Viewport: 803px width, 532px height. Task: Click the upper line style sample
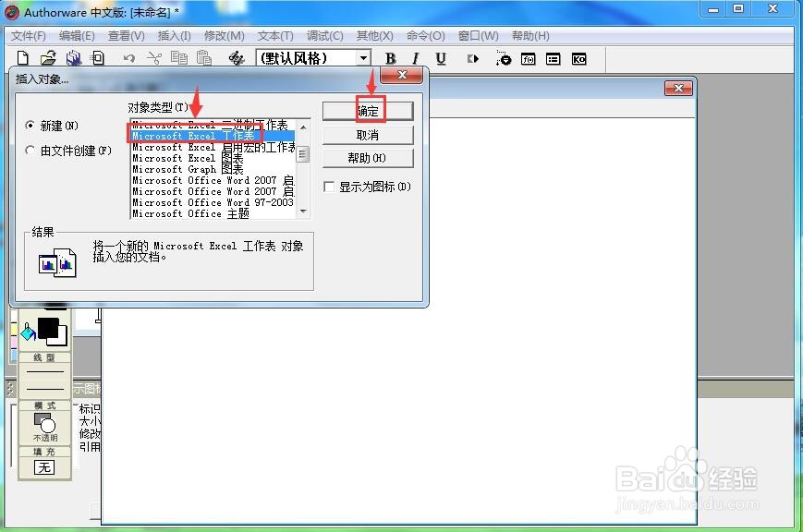(45, 371)
